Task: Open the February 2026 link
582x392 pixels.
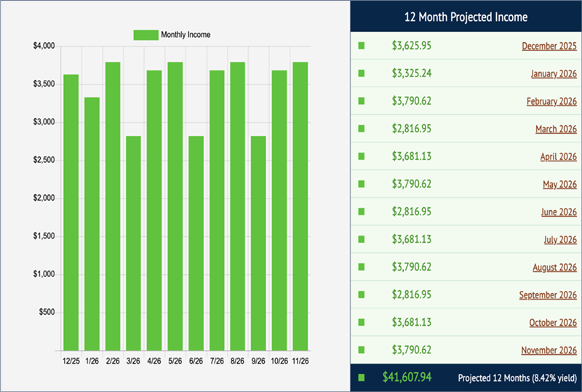Action: [551, 102]
